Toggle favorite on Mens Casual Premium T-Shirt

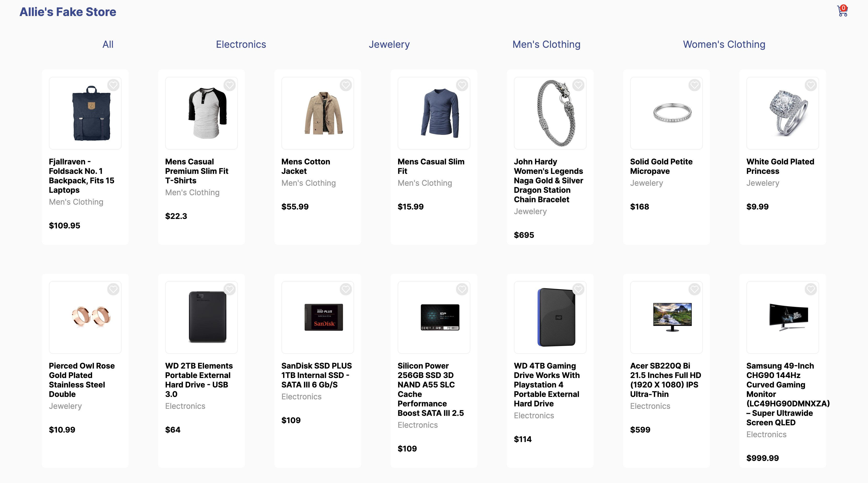pyautogui.click(x=229, y=85)
